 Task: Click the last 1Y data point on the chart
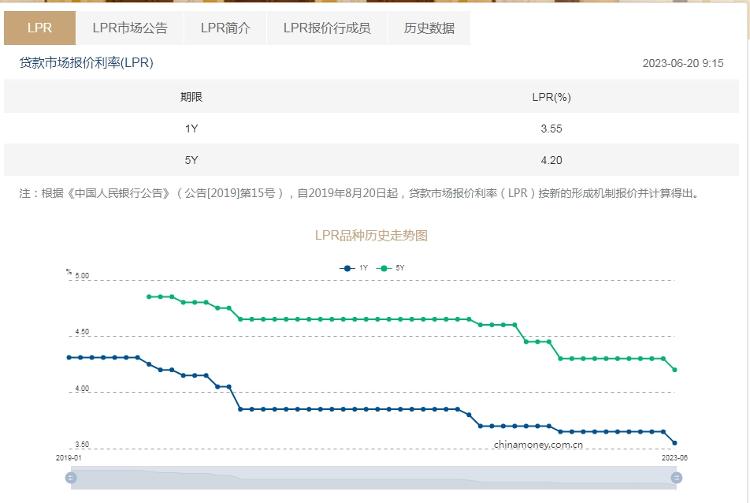(x=675, y=443)
